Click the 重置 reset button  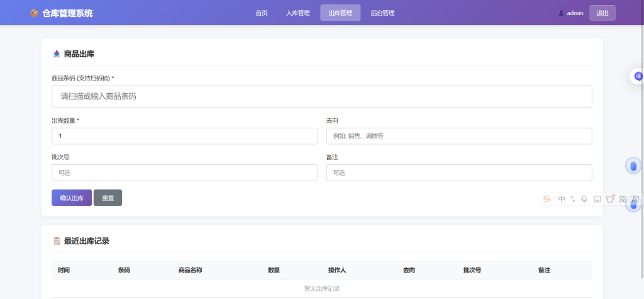tap(108, 198)
